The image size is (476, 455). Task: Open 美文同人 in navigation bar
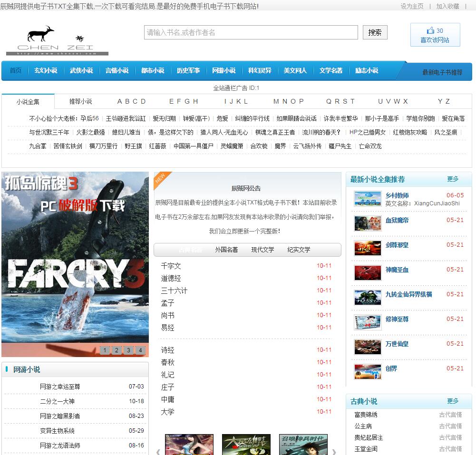tap(295, 70)
